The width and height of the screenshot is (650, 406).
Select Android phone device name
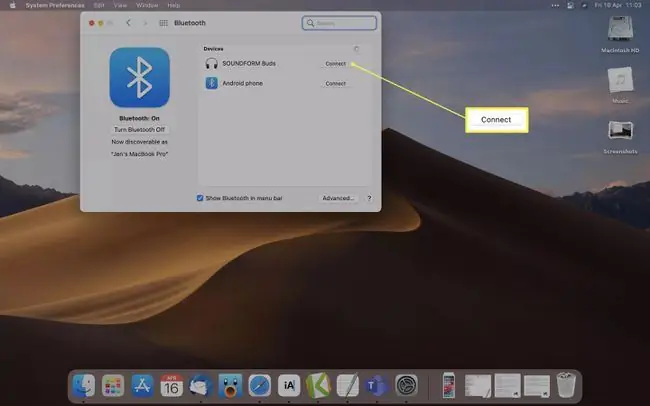point(243,83)
